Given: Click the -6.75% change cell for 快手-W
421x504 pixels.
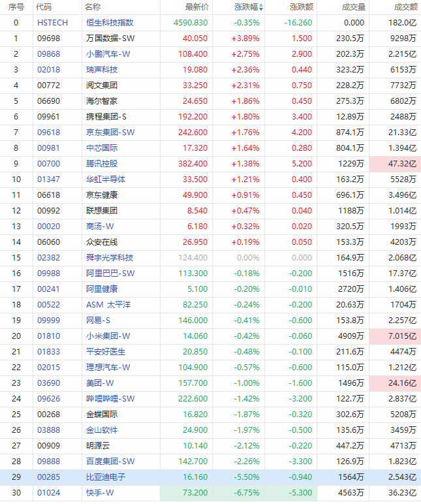Looking at the screenshot, I should [x=238, y=493].
